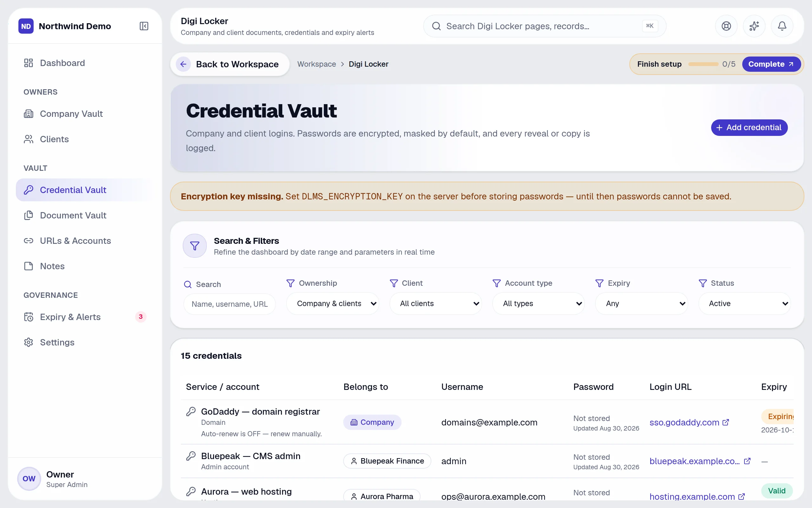Click the Finish setup progress bar

(x=703, y=64)
